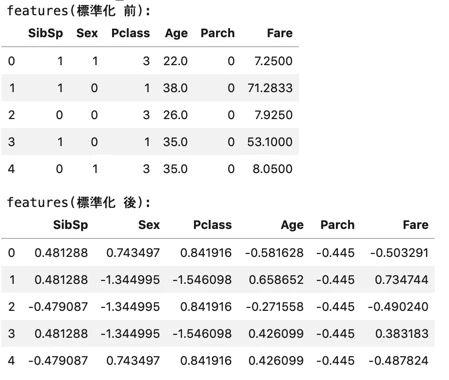Click SibSp 0.481288 in the -0.503291 fare row

click(x=61, y=253)
